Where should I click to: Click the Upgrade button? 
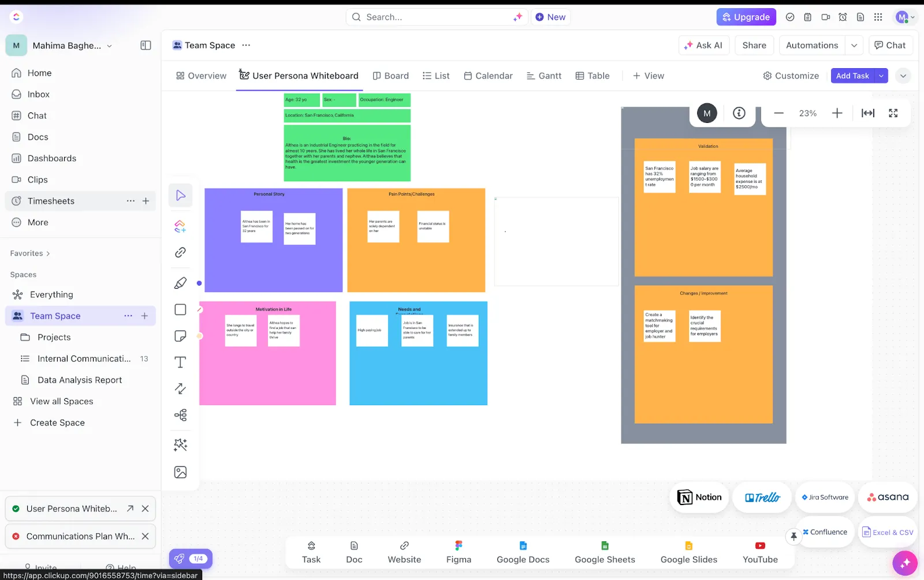[x=746, y=17]
